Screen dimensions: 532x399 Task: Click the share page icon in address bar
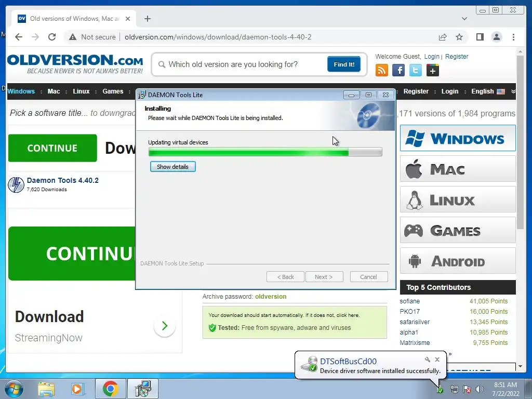pyautogui.click(x=443, y=37)
